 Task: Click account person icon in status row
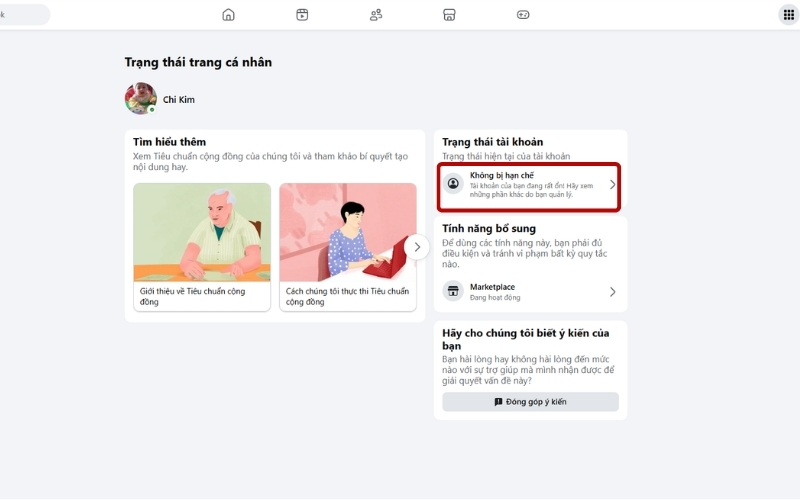click(x=453, y=184)
